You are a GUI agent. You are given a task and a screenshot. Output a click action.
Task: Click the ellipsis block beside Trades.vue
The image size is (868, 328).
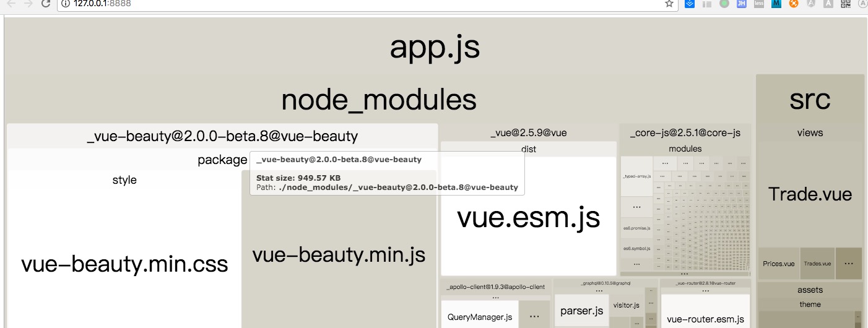point(849,264)
